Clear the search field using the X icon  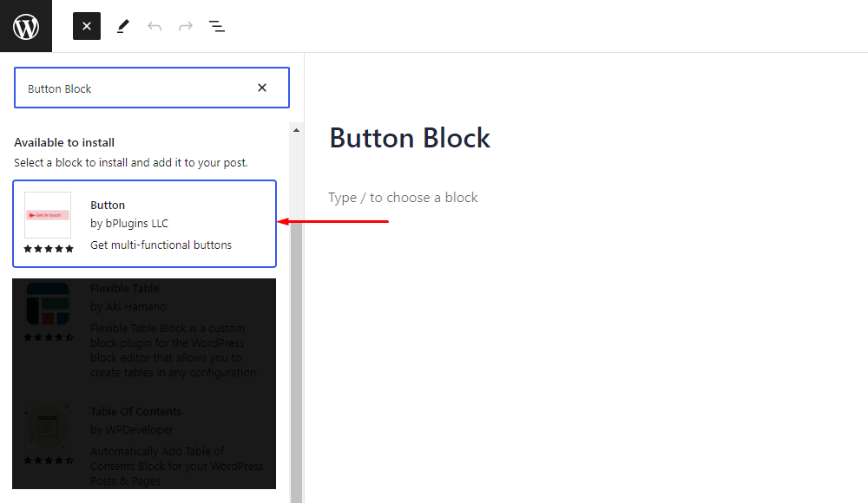(262, 87)
